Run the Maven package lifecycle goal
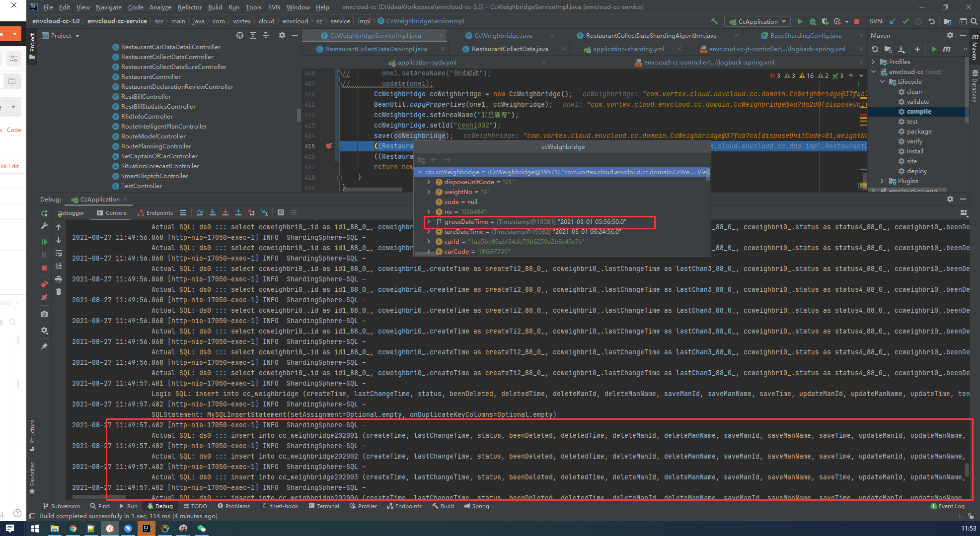 (x=919, y=132)
